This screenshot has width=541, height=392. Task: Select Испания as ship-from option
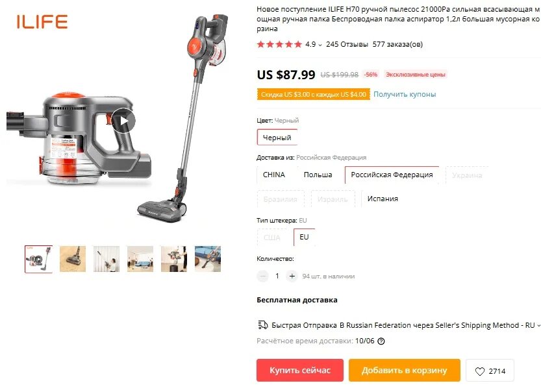[383, 199]
